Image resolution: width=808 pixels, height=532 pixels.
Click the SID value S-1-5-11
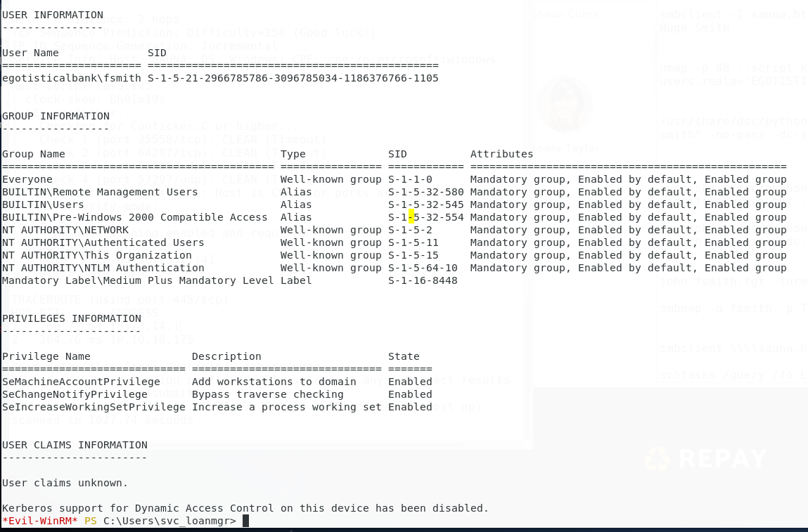click(413, 242)
